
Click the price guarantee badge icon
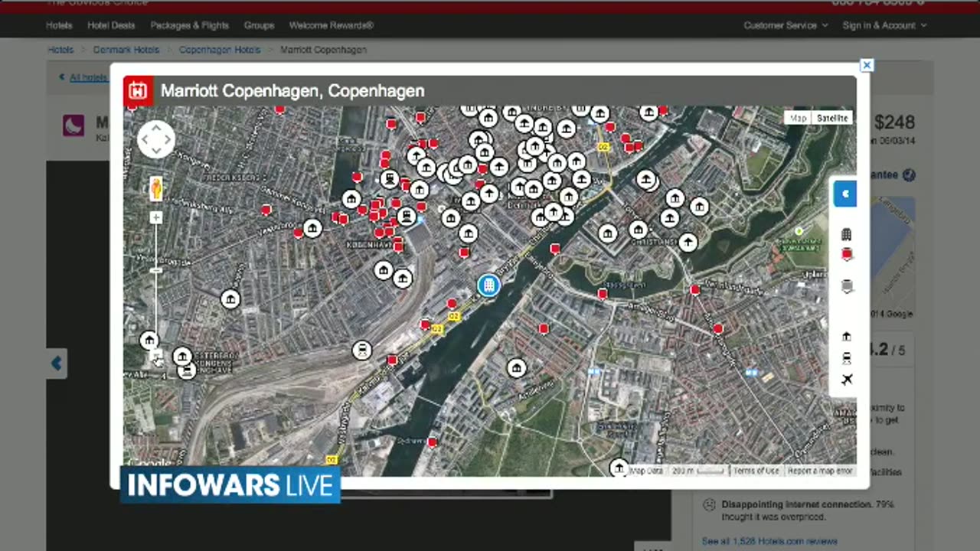point(909,175)
